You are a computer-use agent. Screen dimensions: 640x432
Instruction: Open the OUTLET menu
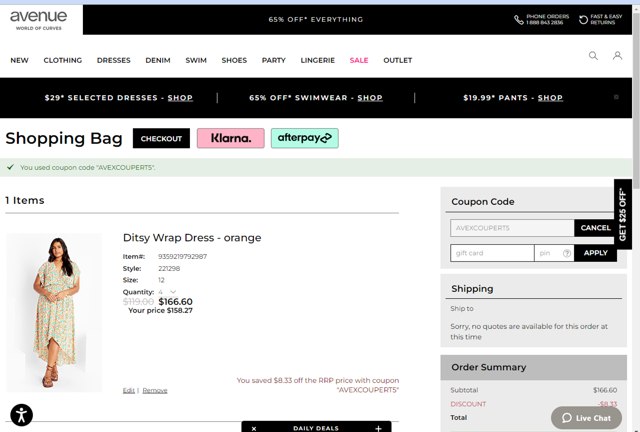(x=398, y=60)
